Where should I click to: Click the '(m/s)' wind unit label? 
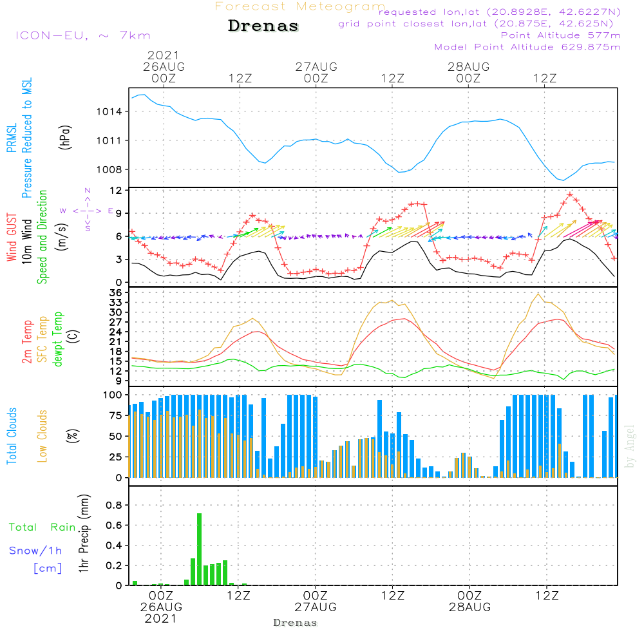pyautogui.click(x=62, y=237)
